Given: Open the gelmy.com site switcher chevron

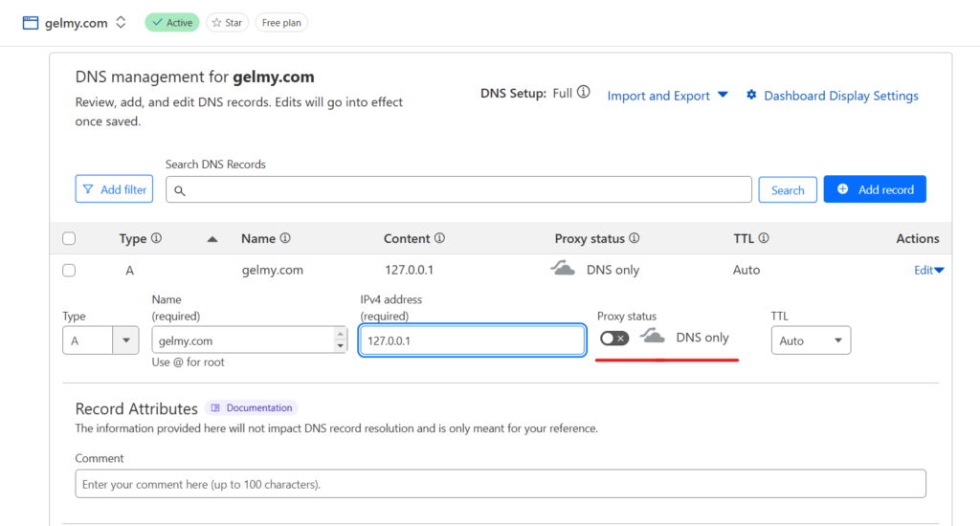Looking at the screenshot, I should point(121,23).
